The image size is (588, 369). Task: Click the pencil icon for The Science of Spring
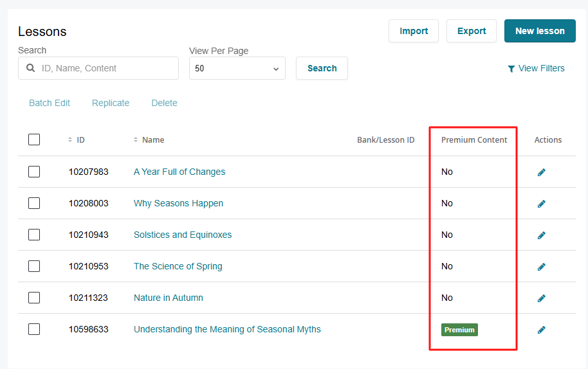542,267
